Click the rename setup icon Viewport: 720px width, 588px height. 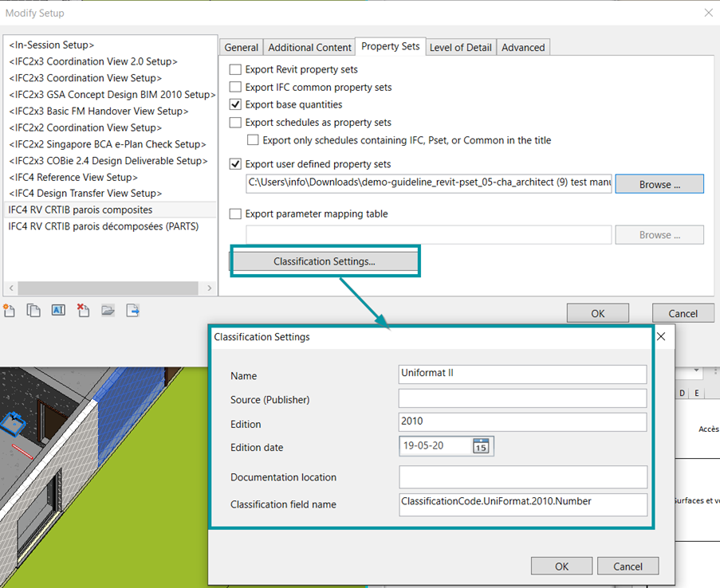[58, 311]
